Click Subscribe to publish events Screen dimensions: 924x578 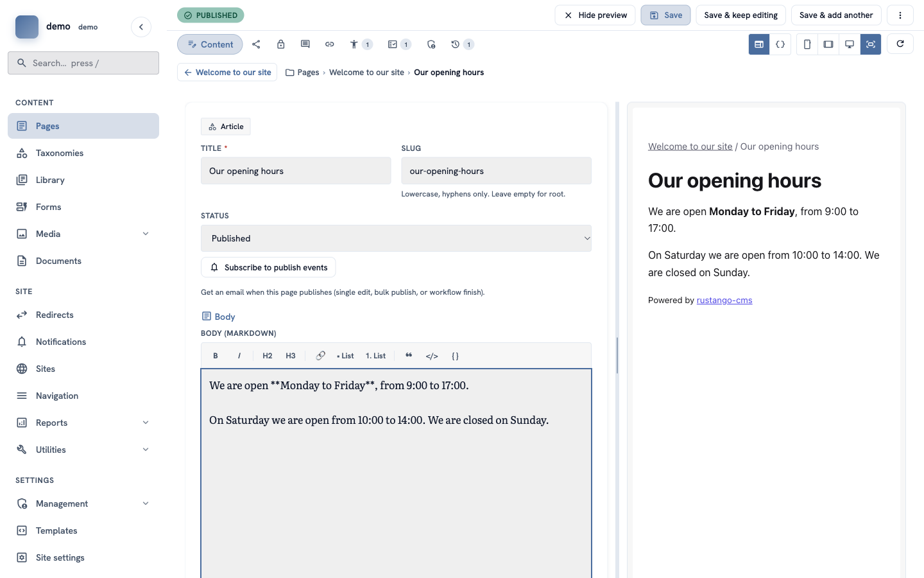(x=268, y=267)
